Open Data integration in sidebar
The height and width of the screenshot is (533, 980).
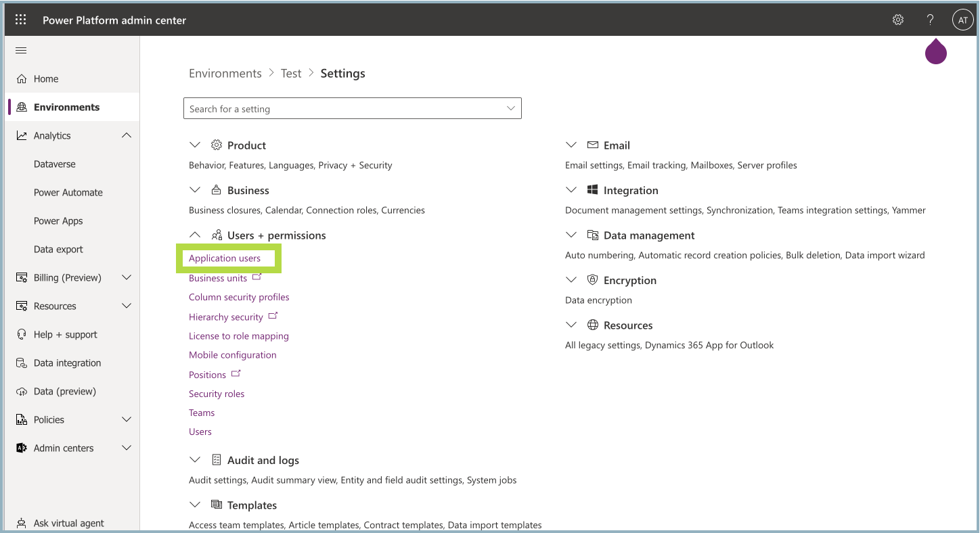67,363
